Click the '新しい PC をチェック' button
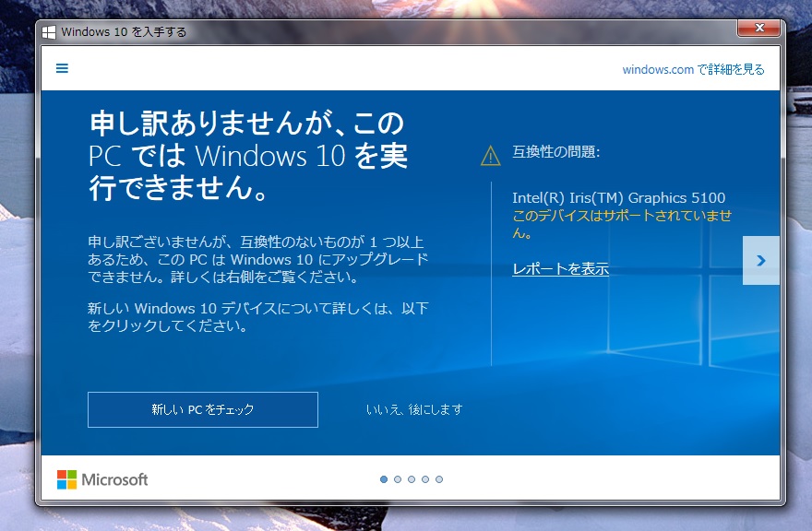The height and width of the screenshot is (531, 812). tap(203, 410)
